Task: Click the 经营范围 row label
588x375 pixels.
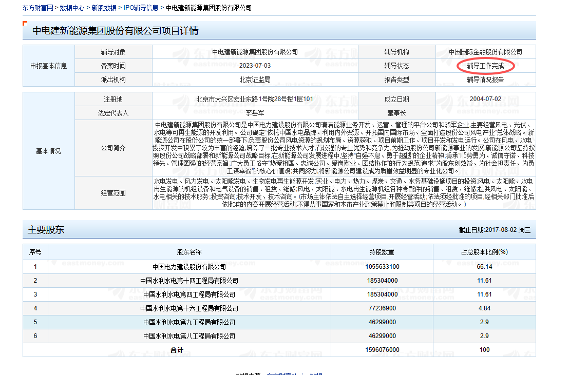Action: pyautogui.click(x=113, y=193)
